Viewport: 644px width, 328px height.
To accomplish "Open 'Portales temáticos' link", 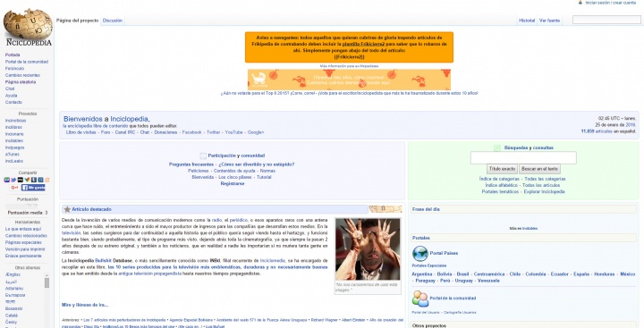I will pyautogui.click(x=500, y=192).
